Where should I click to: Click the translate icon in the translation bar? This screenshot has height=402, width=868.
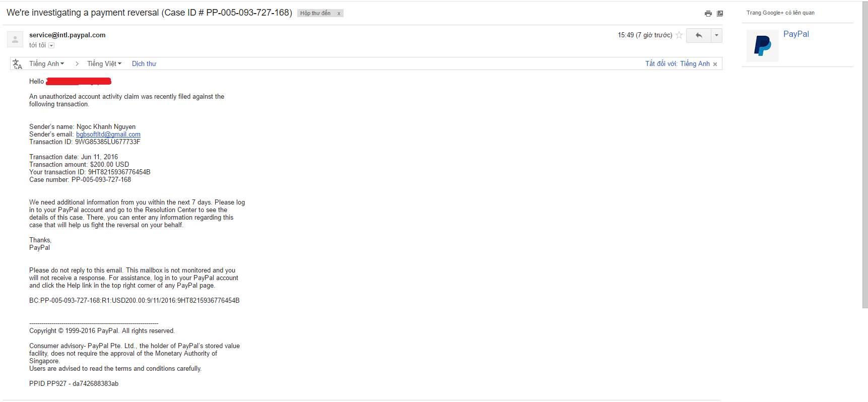18,64
